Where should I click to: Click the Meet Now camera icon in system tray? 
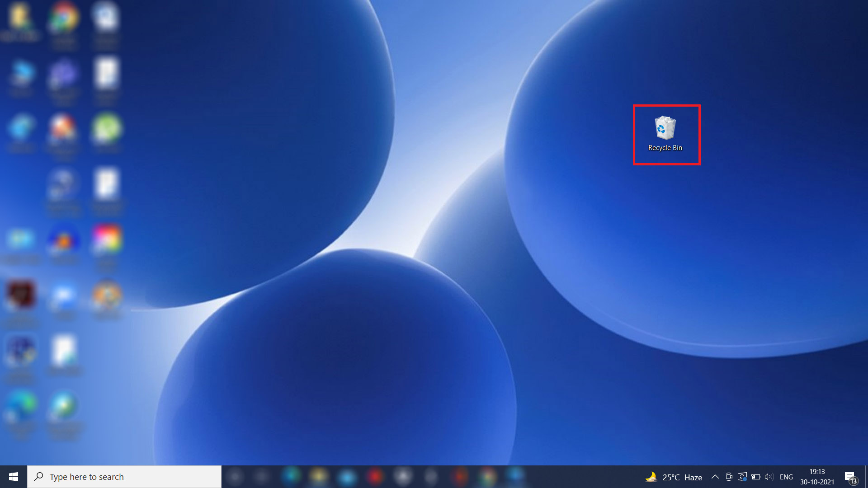(728, 476)
